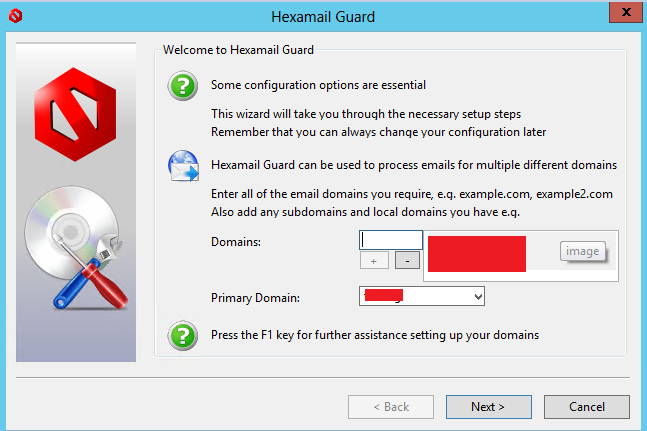Click 'This wizard will take you through' text
This screenshot has height=431, width=647.
click(x=366, y=114)
